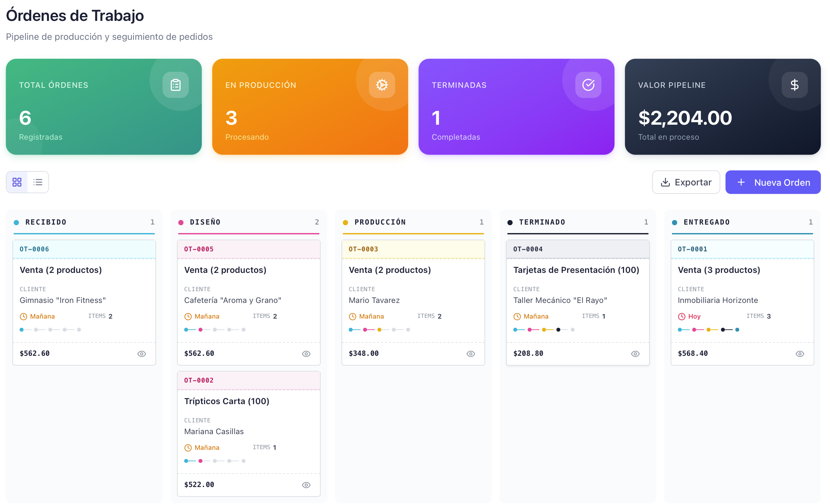View order OT-0001 via eye icon
This screenshot has width=830, height=504.
[x=799, y=354]
